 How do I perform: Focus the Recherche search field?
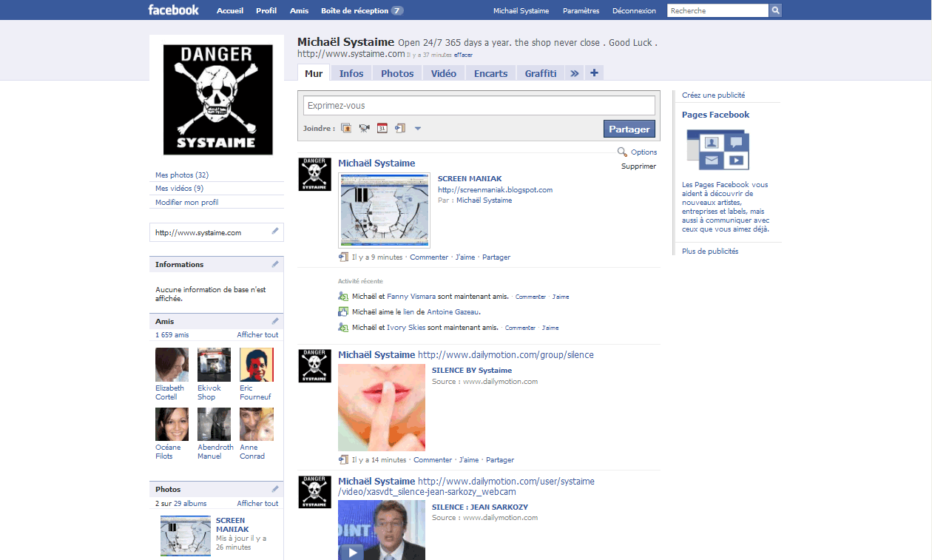718,10
